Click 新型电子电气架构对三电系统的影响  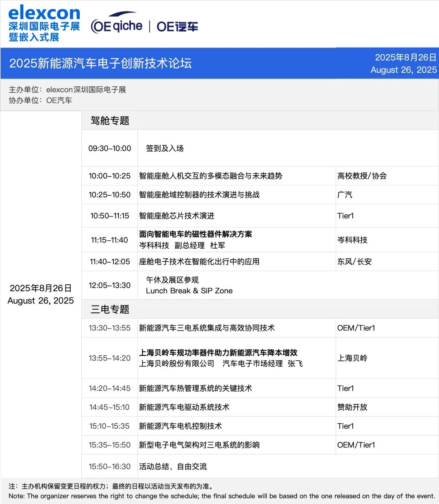[199, 445]
